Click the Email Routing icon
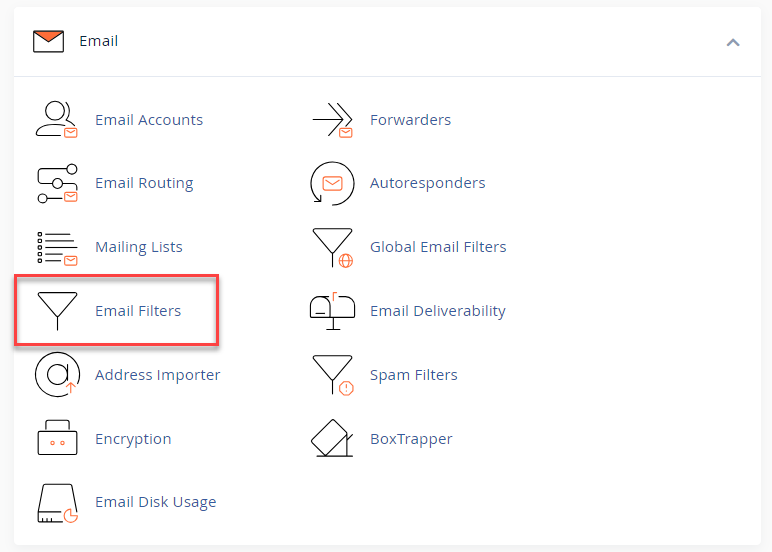The width and height of the screenshot is (772, 552). pyautogui.click(x=56, y=183)
